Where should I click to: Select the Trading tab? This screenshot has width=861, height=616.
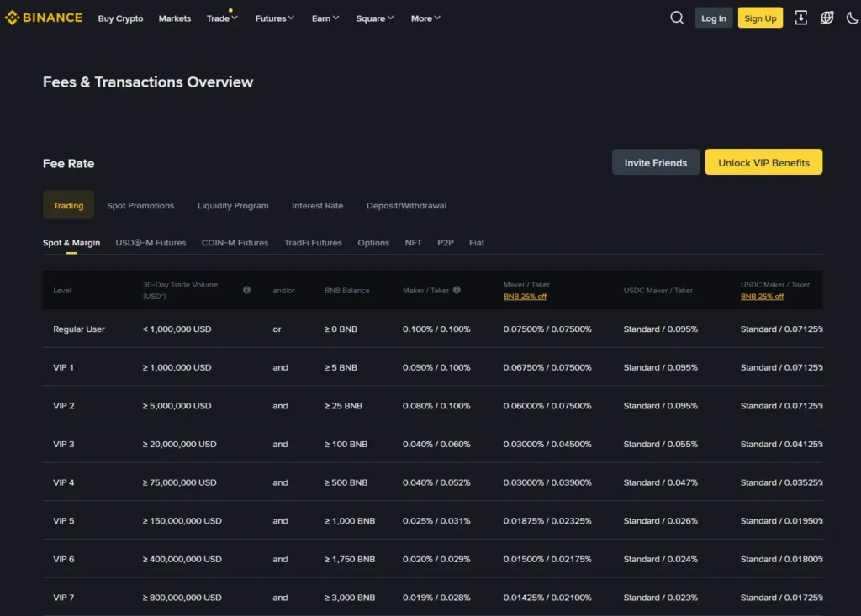pos(68,205)
